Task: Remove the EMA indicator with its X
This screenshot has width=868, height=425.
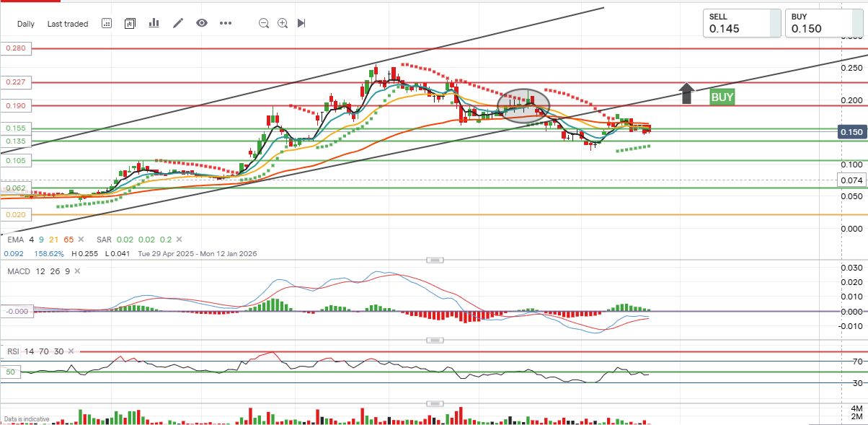Action: 81,240
